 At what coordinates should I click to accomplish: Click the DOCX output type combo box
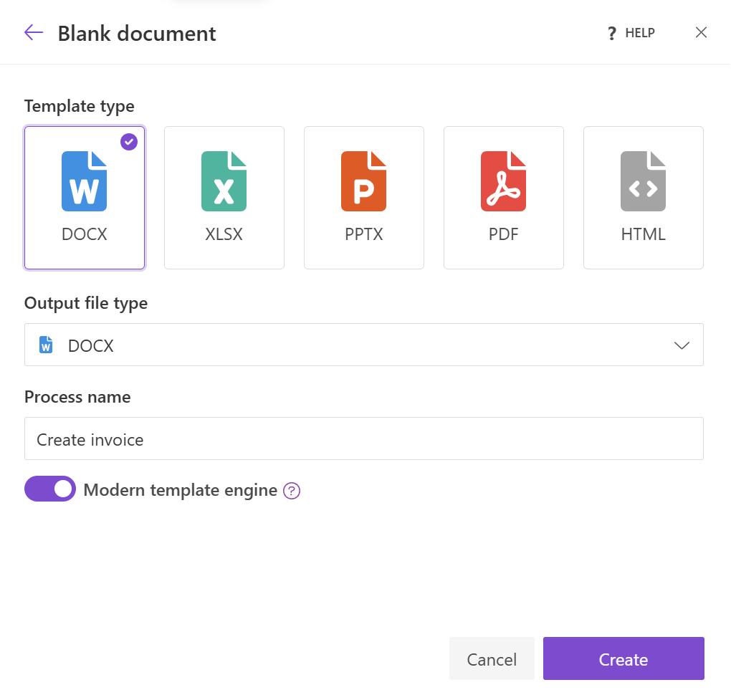(364, 345)
